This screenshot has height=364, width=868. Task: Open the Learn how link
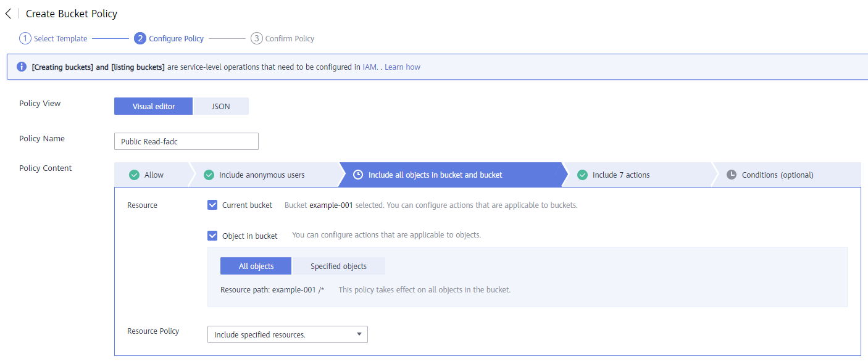(x=403, y=67)
